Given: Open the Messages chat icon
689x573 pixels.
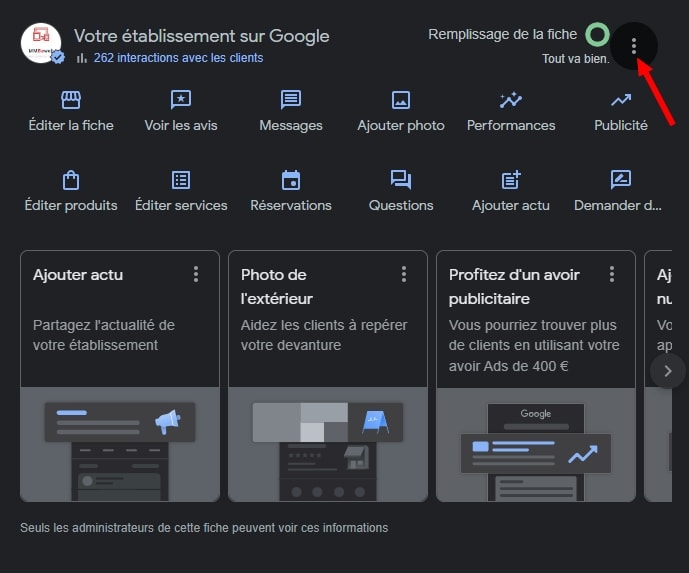Looking at the screenshot, I should click(x=291, y=100).
